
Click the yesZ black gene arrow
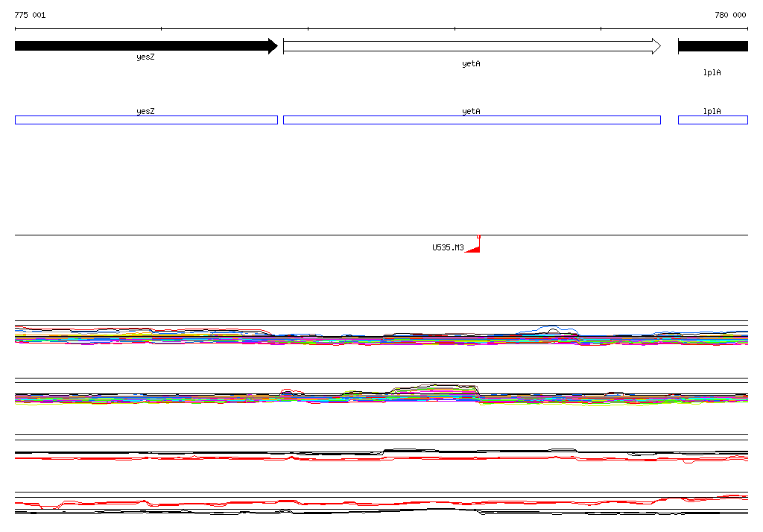[x=146, y=46]
